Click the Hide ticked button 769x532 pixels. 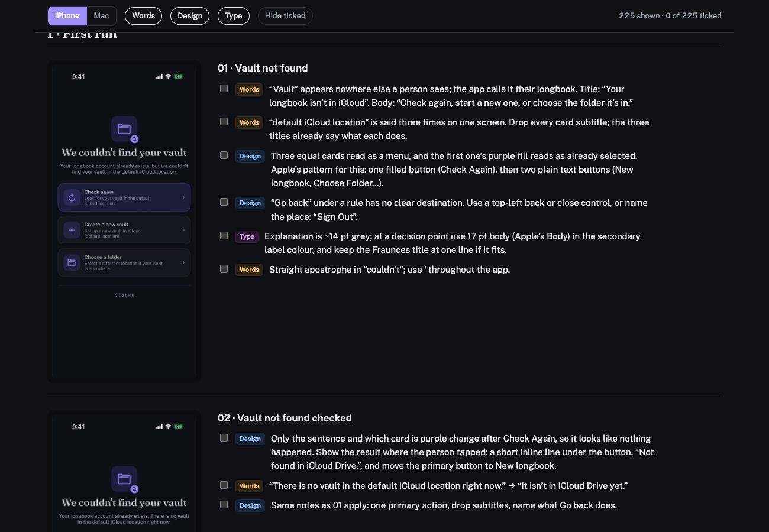(285, 16)
